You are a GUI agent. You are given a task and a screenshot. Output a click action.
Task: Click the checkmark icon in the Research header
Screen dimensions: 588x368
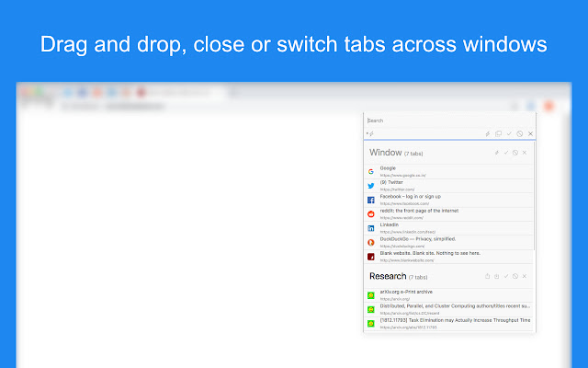[506, 276]
